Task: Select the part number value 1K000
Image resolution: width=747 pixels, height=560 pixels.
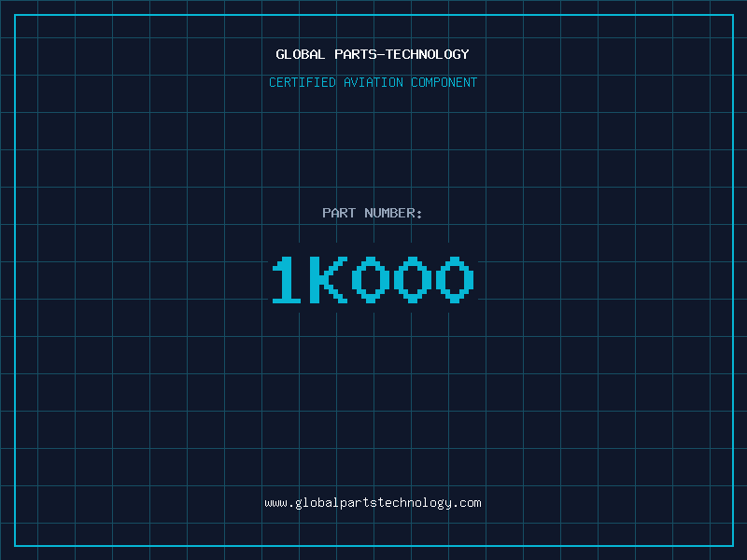Action: [373, 279]
